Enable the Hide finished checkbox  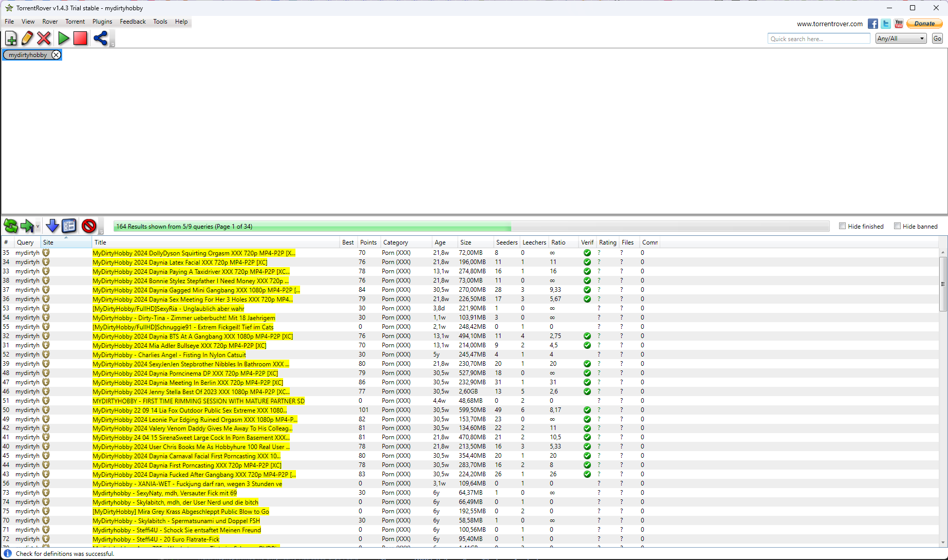[842, 226]
